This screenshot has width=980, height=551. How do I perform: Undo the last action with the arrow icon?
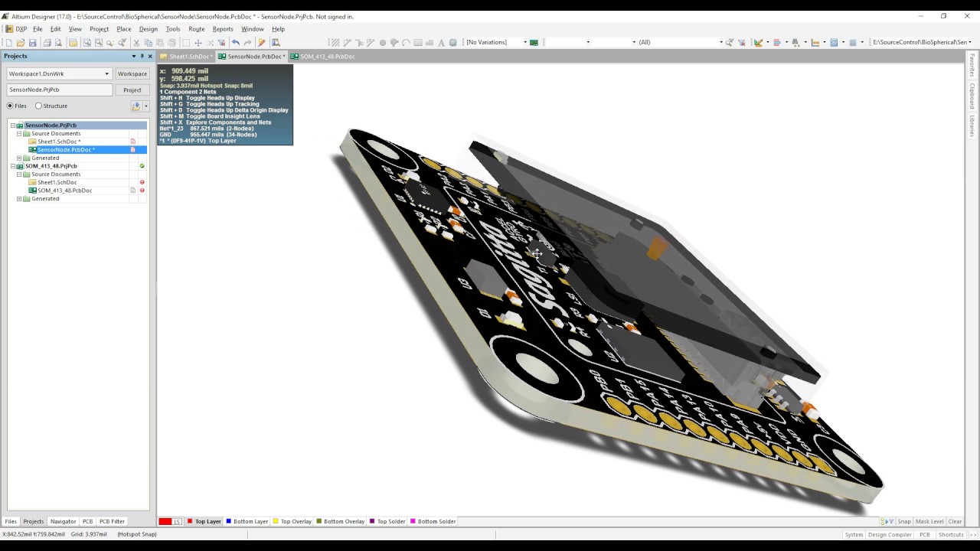pos(236,42)
